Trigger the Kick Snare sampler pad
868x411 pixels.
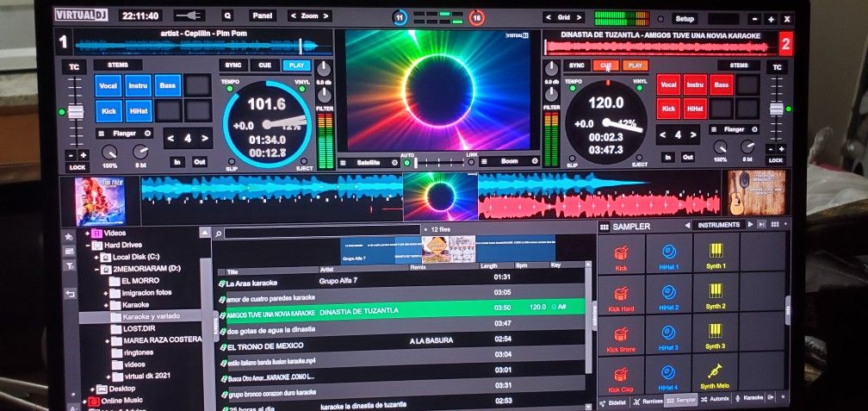621,336
